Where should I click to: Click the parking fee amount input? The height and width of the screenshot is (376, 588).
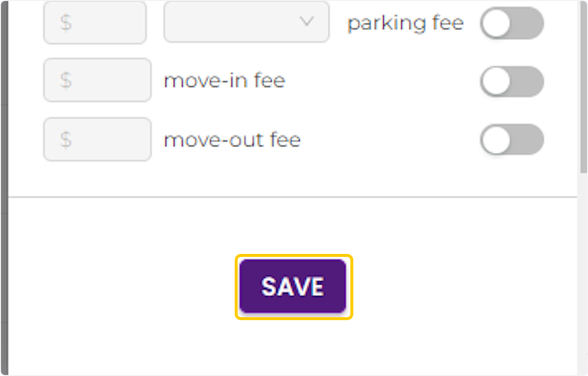point(95,22)
